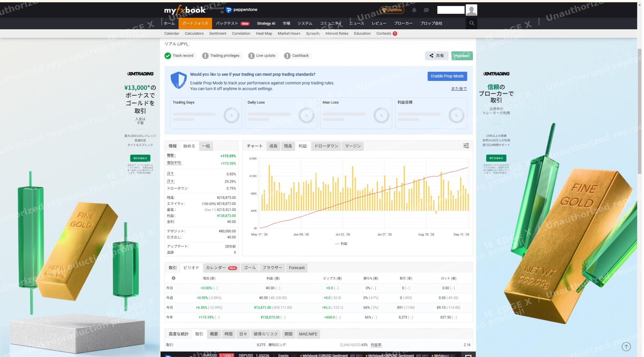This screenshot has width=644, height=357.
Task: Click the Daily Loss card
Action: [281, 113]
